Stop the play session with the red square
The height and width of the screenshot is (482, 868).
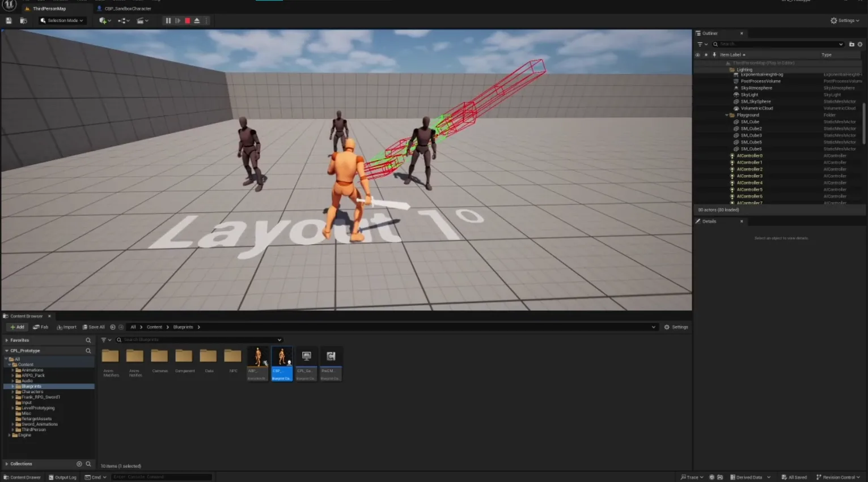187,20
